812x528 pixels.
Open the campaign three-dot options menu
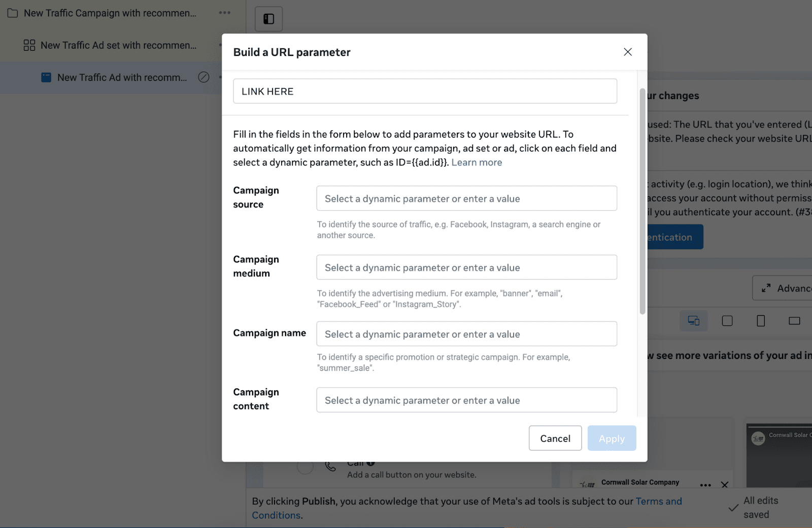pyautogui.click(x=225, y=13)
